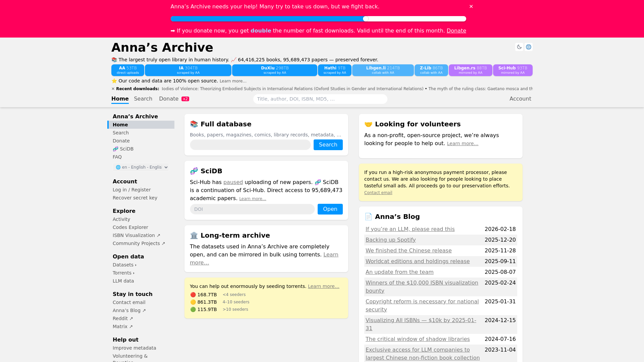
Task: Click the blue Search button
Action: (328, 145)
